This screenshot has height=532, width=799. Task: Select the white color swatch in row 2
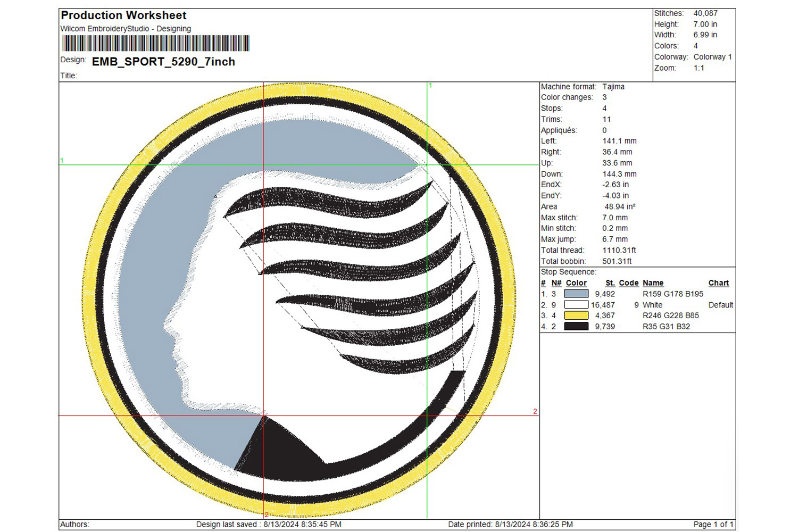click(x=576, y=305)
